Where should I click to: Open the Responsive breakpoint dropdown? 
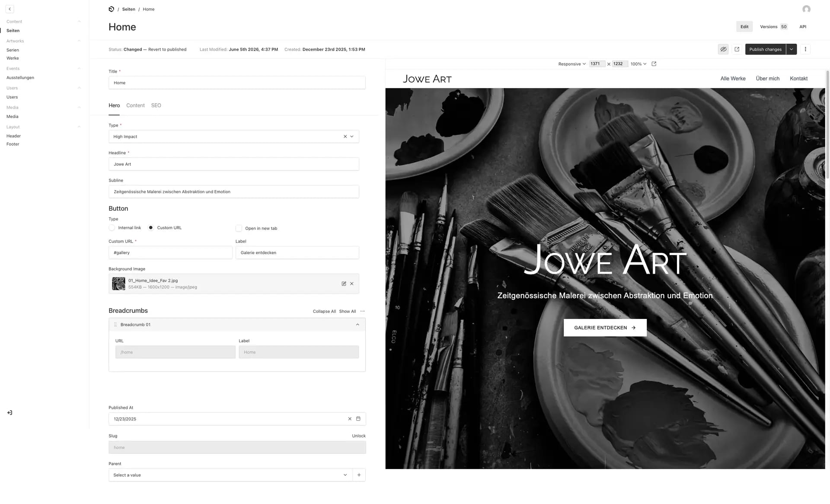coord(572,64)
